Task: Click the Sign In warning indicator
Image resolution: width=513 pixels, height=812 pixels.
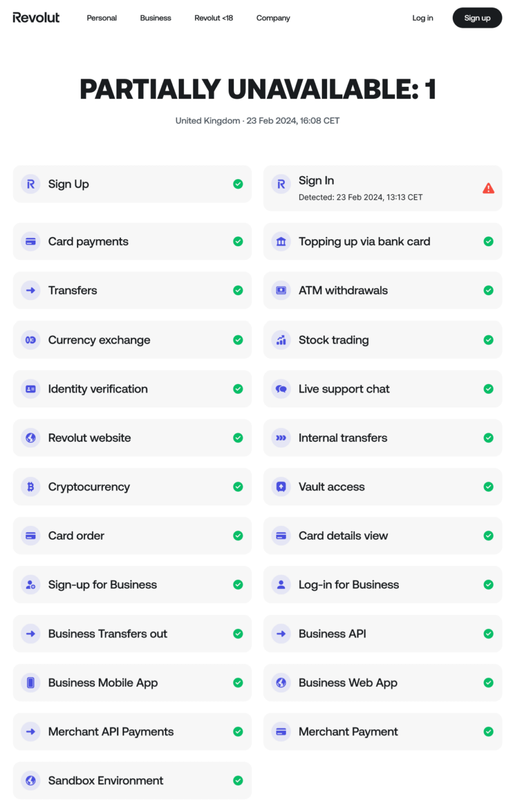Action: point(488,188)
